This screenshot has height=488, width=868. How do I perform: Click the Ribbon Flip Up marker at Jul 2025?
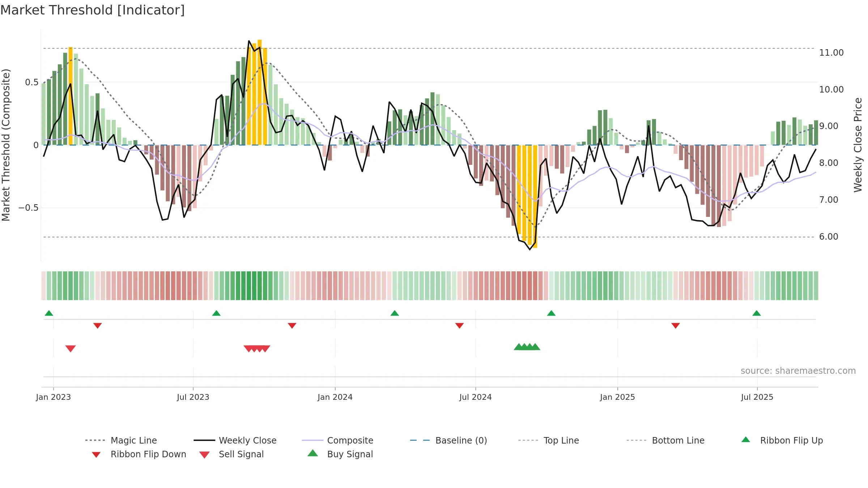(x=757, y=313)
